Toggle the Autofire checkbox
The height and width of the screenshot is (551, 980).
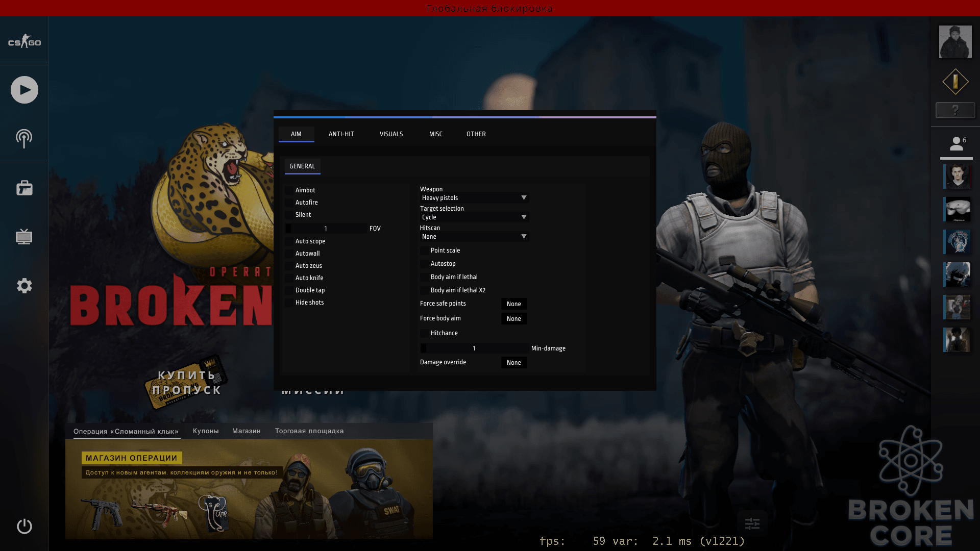coord(289,203)
